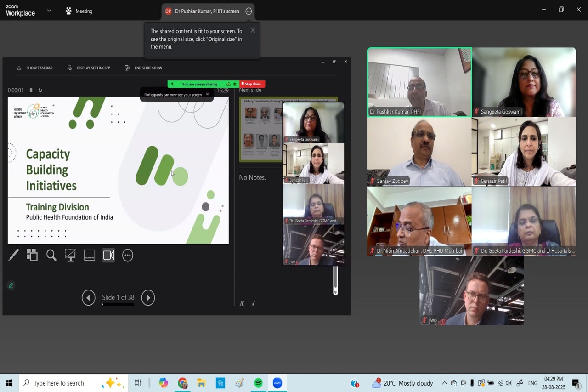Viewport: 588px width, 392px height.
Task: Go back to the previous slide arrow
Action: (x=88, y=298)
